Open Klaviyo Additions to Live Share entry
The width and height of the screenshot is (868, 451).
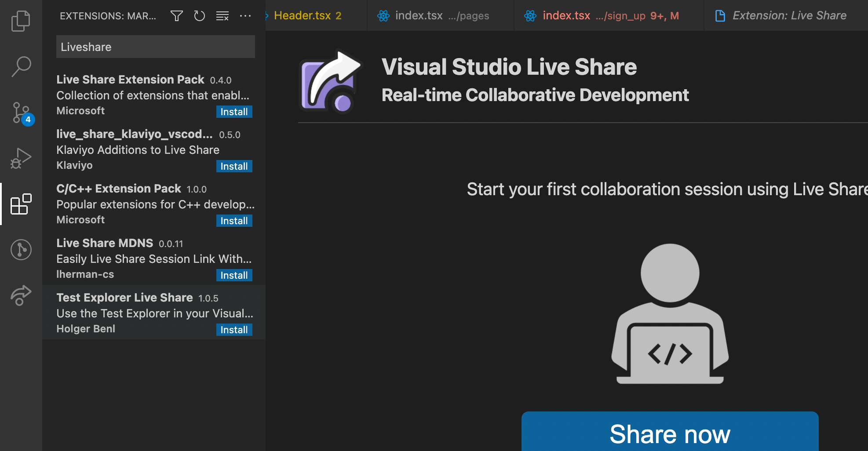tap(154, 149)
